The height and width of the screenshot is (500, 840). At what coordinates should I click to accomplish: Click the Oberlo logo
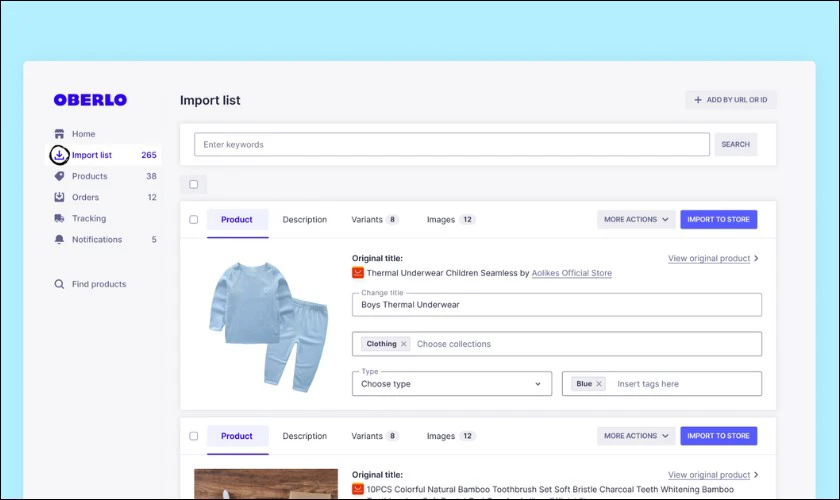coord(90,100)
